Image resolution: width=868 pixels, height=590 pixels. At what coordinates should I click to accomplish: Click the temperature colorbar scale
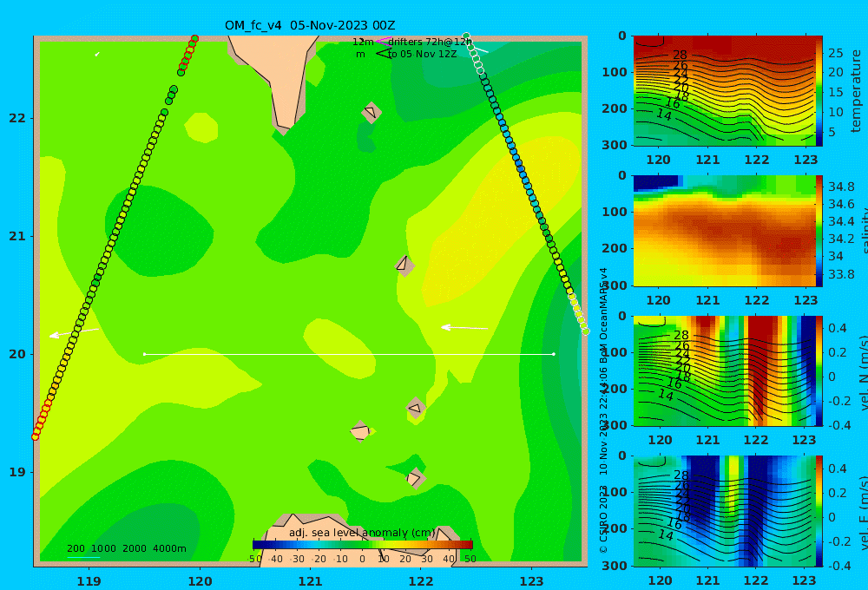(x=819, y=91)
